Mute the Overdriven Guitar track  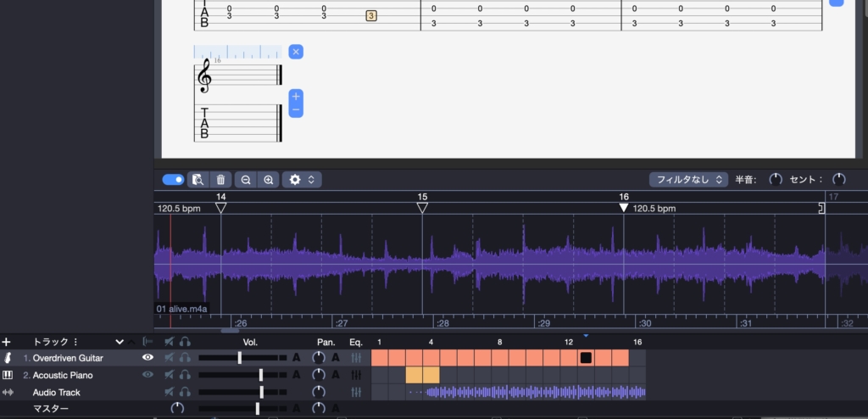pos(170,358)
